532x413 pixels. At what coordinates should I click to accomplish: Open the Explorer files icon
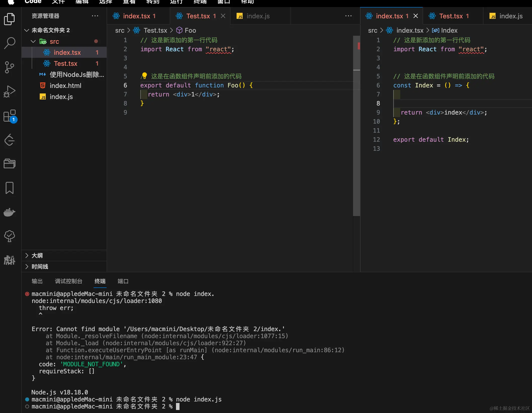[x=10, y=19]
